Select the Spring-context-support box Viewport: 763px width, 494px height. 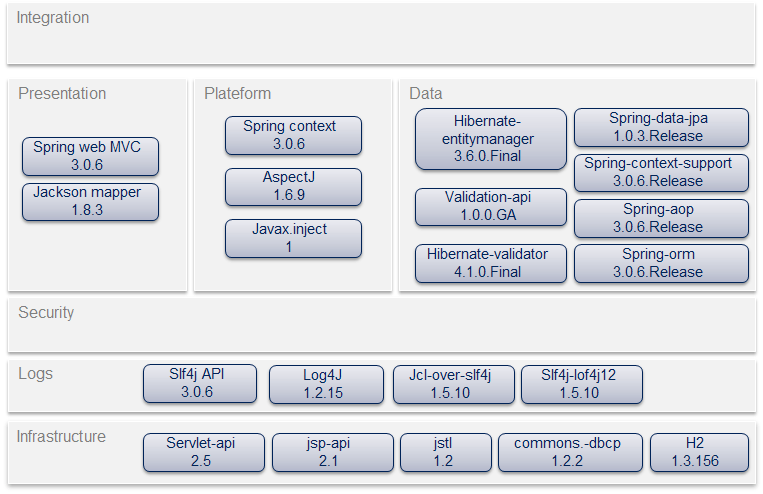point(661,172)
